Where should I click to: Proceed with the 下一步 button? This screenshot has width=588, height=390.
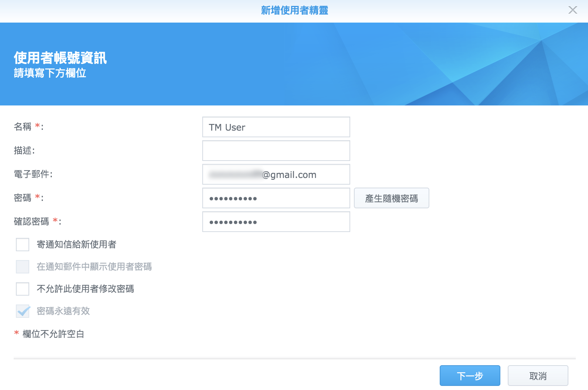coord(470,376)
